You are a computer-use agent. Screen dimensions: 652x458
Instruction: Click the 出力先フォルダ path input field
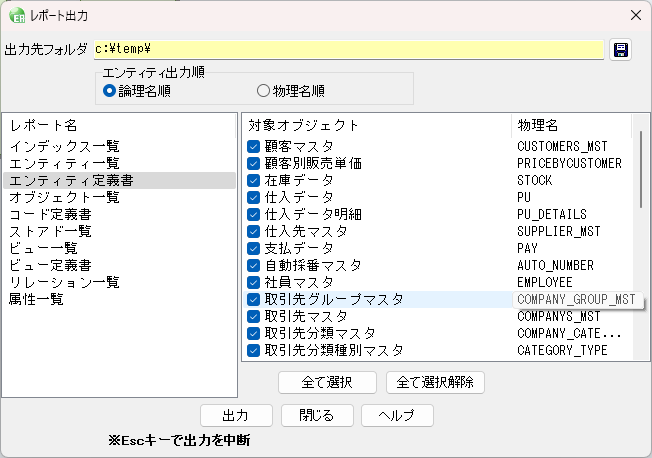pyautogui.click(x=348, y=50)
